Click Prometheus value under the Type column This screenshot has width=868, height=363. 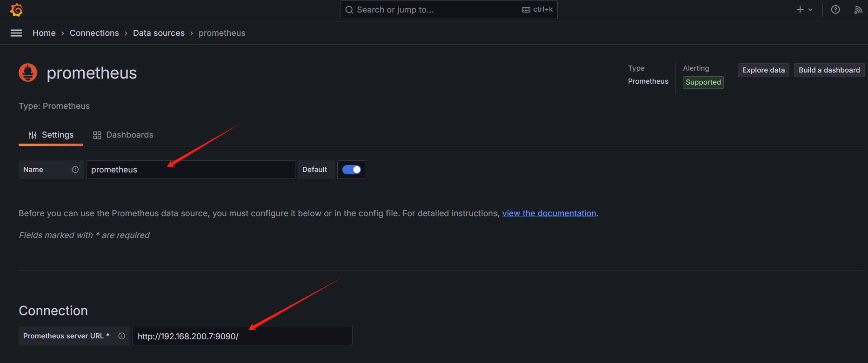648,81
